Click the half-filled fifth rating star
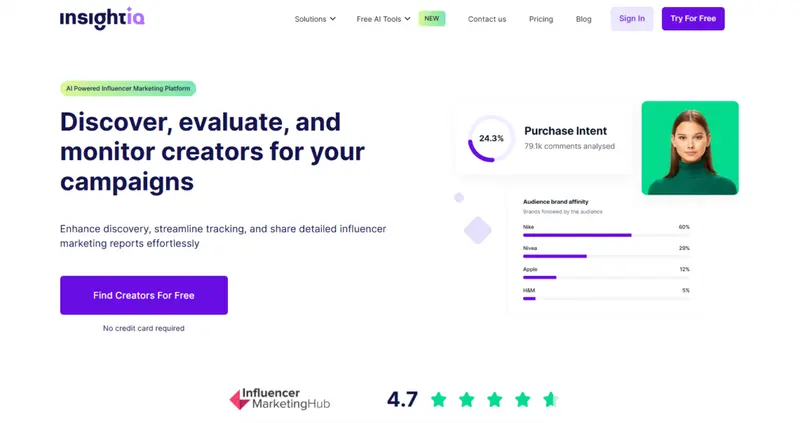Image resolution: width=800 pixels, height=423 pixels. coord(550,400)
